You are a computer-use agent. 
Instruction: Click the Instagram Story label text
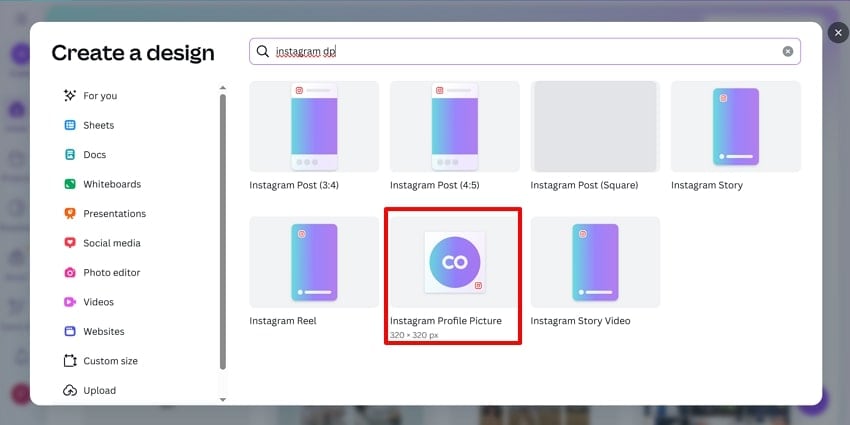(707, 185)
